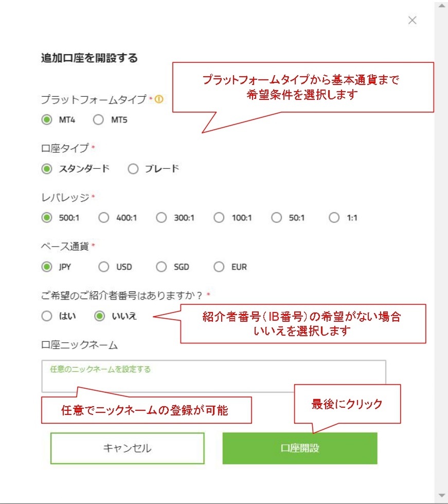448x504 pixels.
Task: Set base currency to SGD
Action: click(x=162, y=267)
